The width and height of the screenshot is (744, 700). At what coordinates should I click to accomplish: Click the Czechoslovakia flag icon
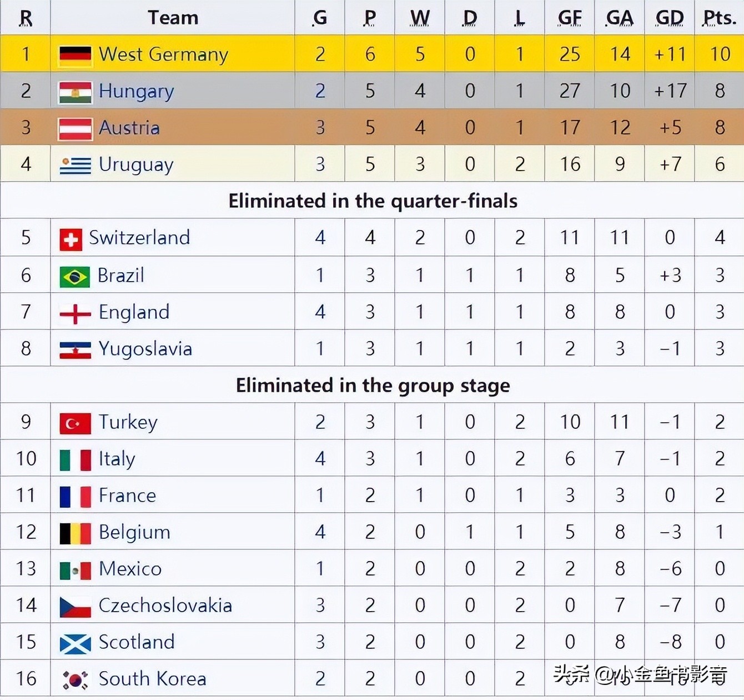pos(75,607)
